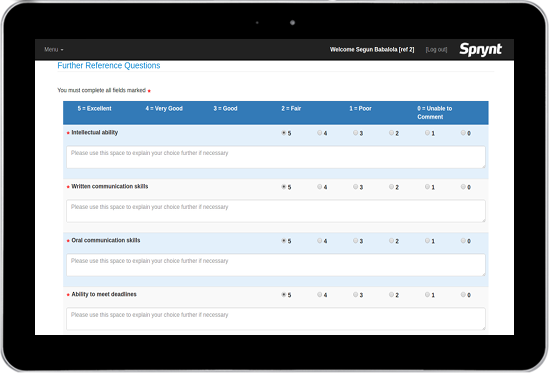This screenshot has width=549, height=374.
Task: Click the '2 = Fair' legend label
Action: pos(291,109)
